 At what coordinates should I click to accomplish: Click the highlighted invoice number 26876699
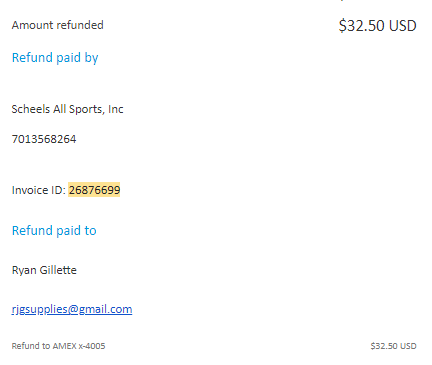(x=94, y=190)
